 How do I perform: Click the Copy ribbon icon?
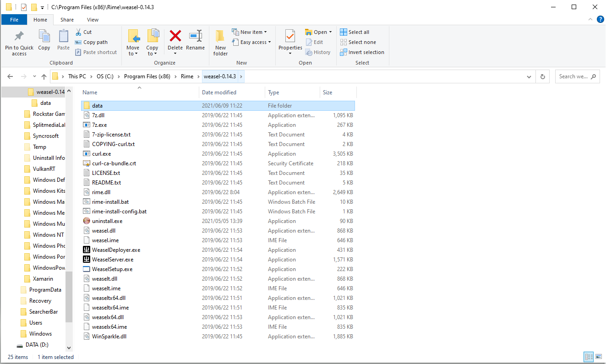(x=44, y=36)
